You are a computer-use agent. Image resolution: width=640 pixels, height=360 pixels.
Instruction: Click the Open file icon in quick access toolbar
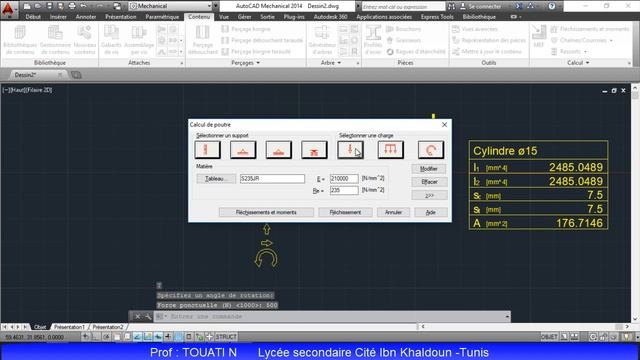[x=38, y=6]
